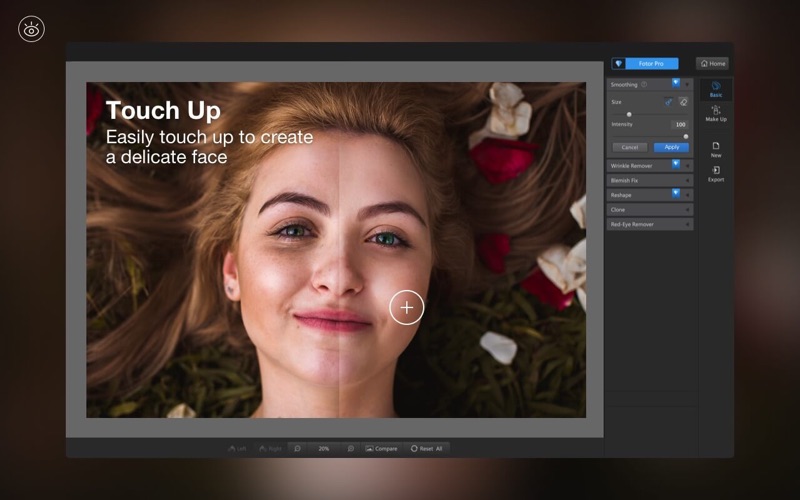Toggle the eye preview icon top-left

(31, 30)
